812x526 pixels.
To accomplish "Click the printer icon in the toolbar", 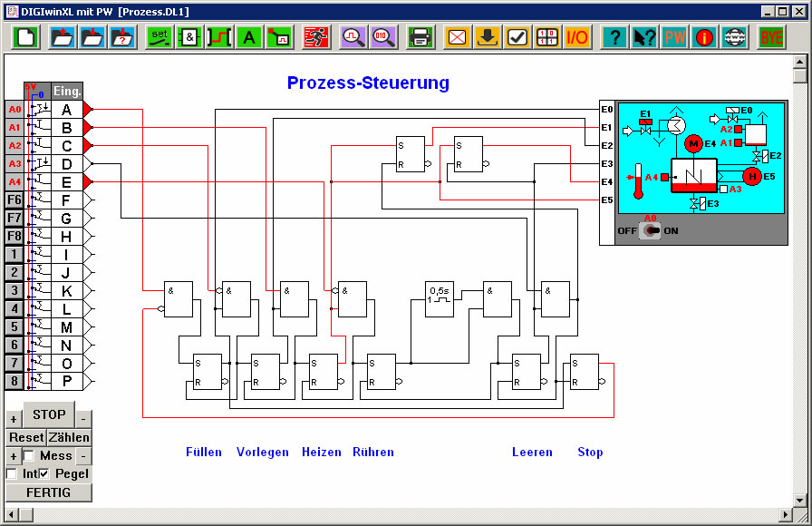I will [x=420, y=37].
